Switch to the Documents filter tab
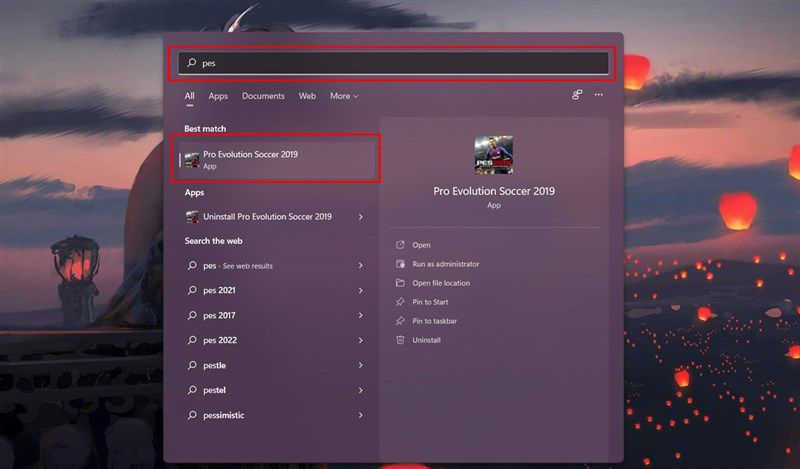The width and height of the screenshot is (800, 469). pyautogui.click(x=263, y=96)
